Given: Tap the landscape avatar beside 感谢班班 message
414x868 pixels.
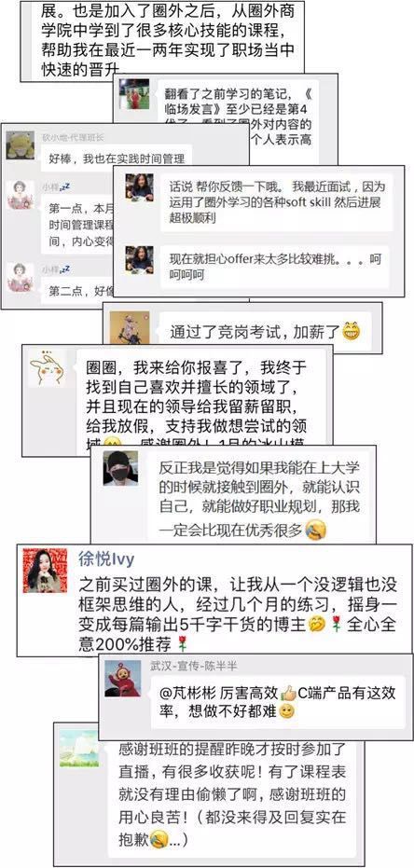Looking at the screenshot, I should (x=79, y=749).
